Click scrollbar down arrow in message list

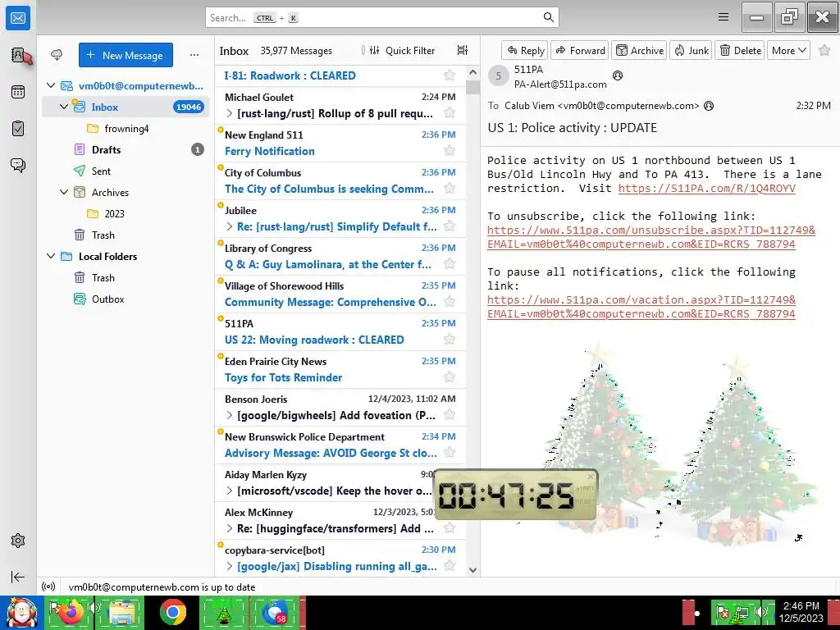[472, 570]
